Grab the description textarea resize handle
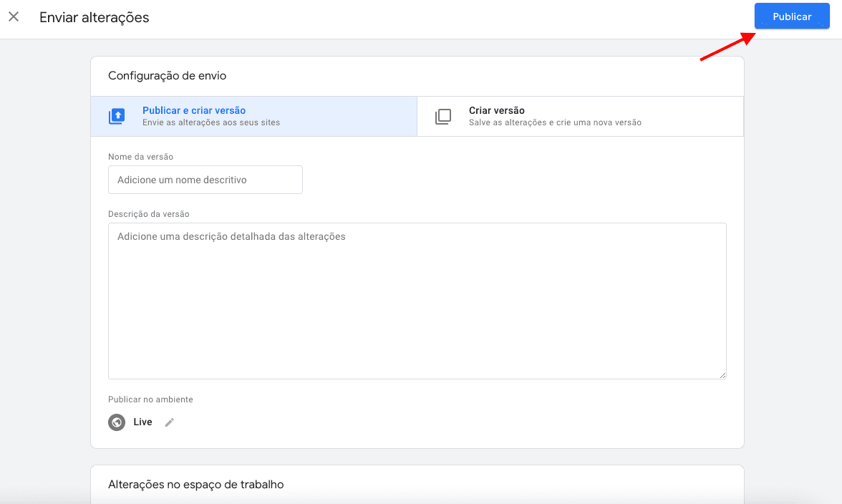The image size is (842, 504). pos(722,375)
